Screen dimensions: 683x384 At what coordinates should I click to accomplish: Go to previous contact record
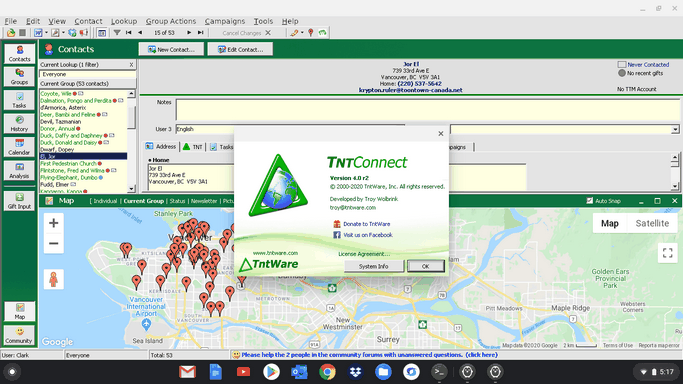[140, 33]
